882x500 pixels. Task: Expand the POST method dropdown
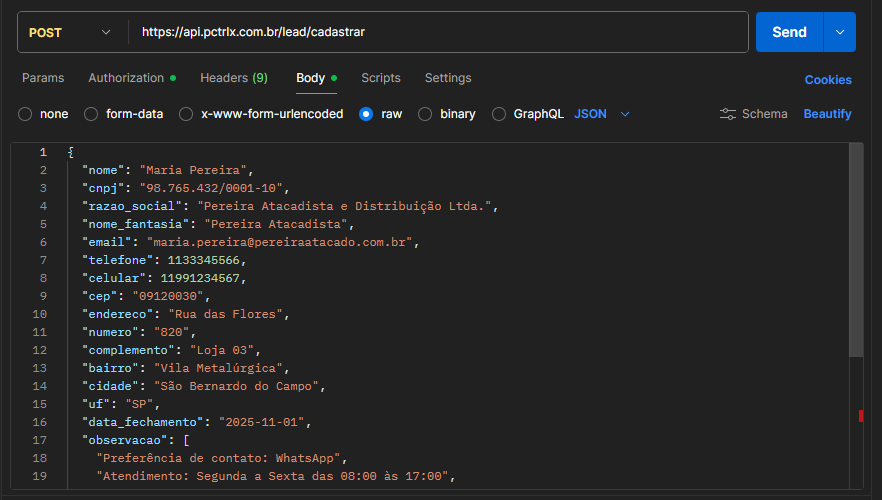pos(67,32)
